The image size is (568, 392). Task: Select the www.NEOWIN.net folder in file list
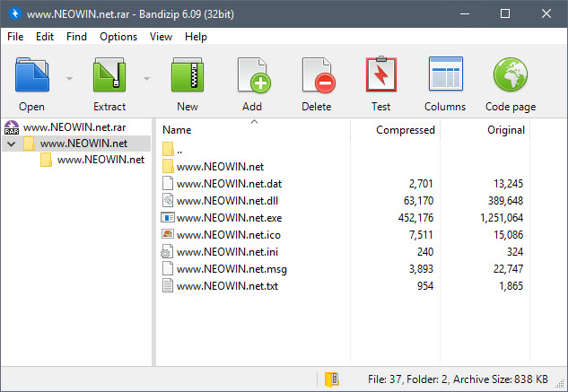coord(220,167)
